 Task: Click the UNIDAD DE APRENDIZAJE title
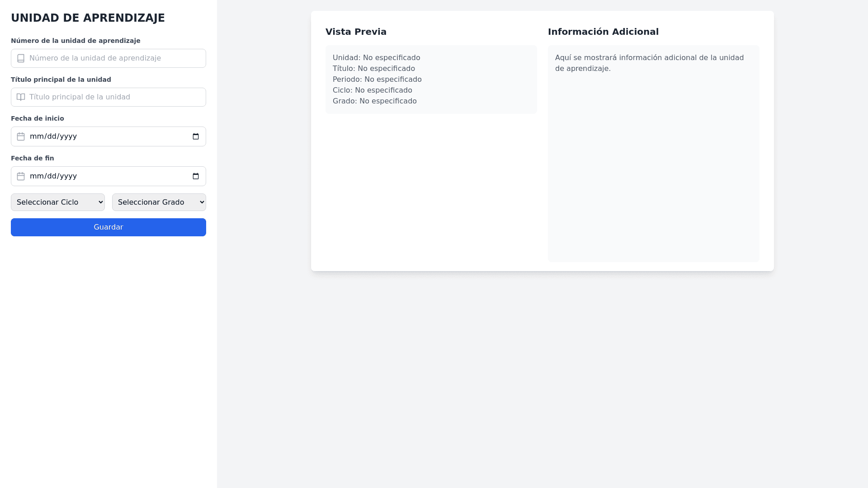[x=88, y=18]
